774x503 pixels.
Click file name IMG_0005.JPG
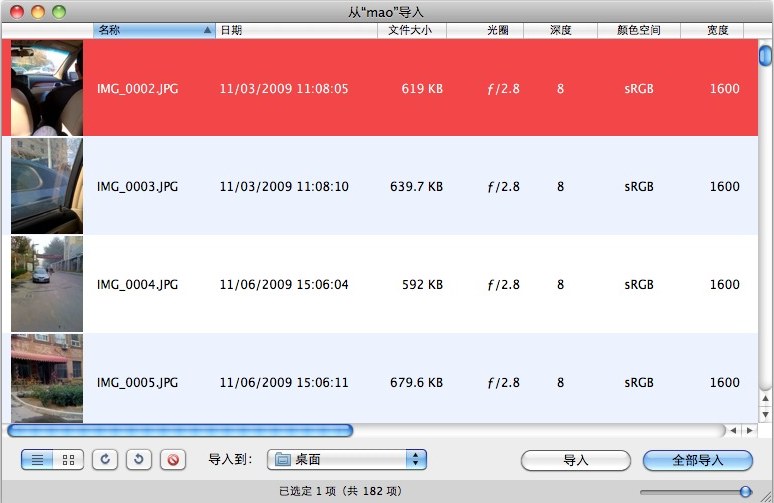pyautogui.click(x=137, y=383)
